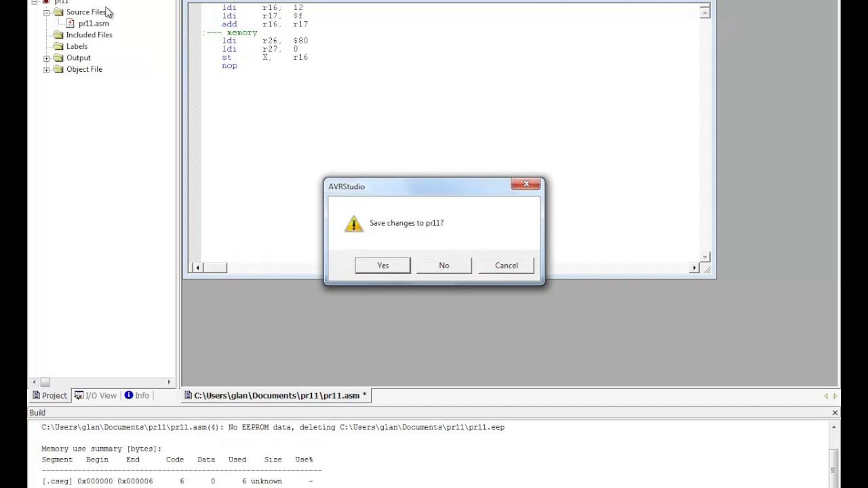This screenshot has height=488, width=868.
Task: Click the No EEPROM data build message
Action: (x=273, y=428)
